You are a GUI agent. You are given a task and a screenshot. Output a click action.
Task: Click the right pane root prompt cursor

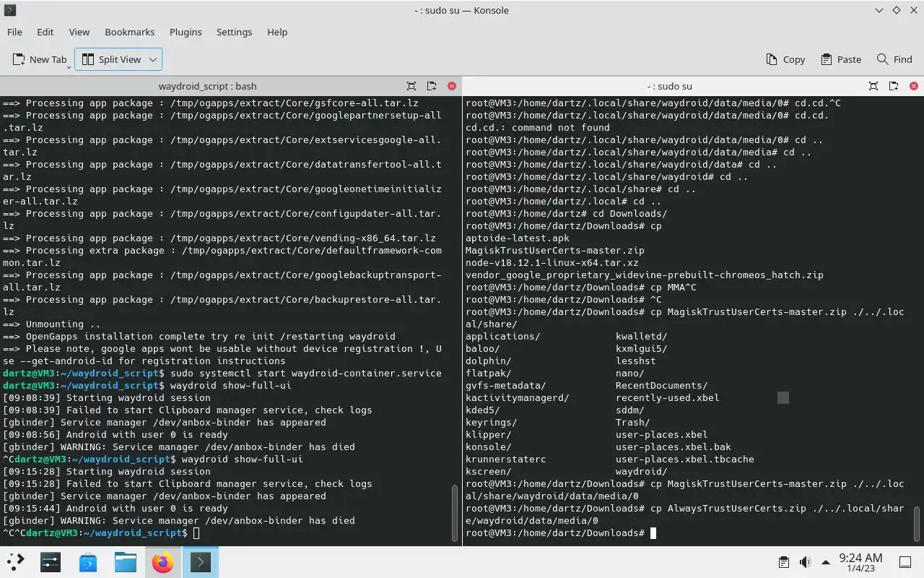[653, 533]
